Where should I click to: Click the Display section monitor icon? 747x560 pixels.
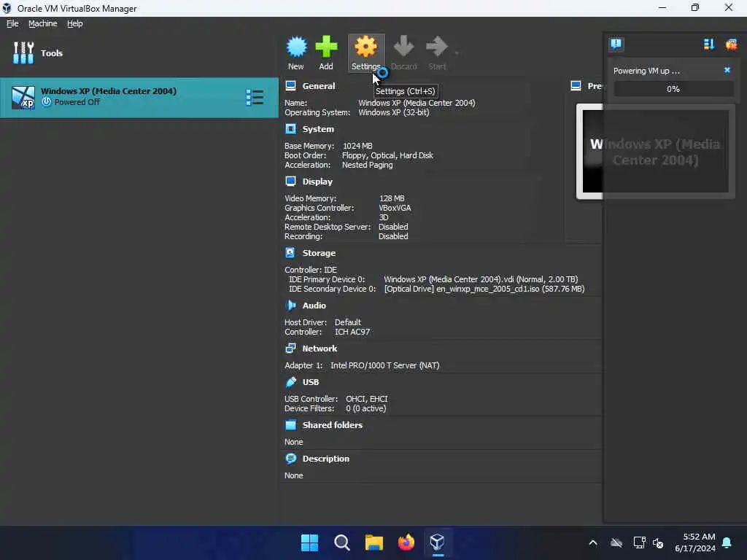point(290,181)
